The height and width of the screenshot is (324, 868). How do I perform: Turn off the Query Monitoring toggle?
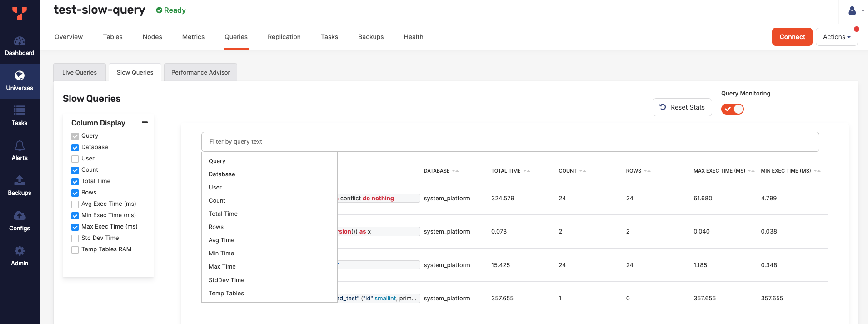[732, 109]
